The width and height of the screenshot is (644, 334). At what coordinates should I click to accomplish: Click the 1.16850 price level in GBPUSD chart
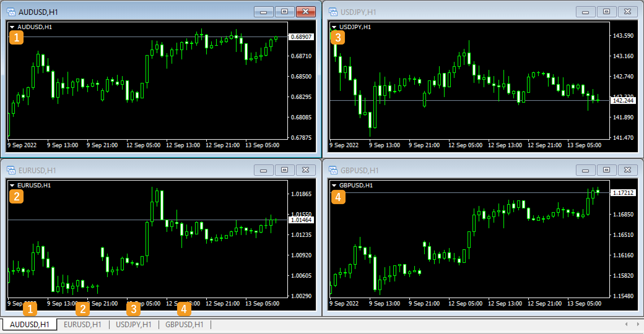[x=623, y=214]
